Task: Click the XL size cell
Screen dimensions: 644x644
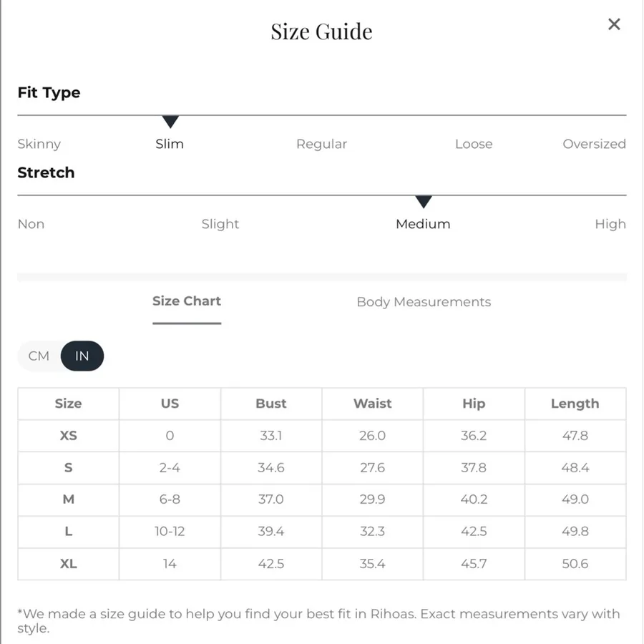Action: pos(69,564)
